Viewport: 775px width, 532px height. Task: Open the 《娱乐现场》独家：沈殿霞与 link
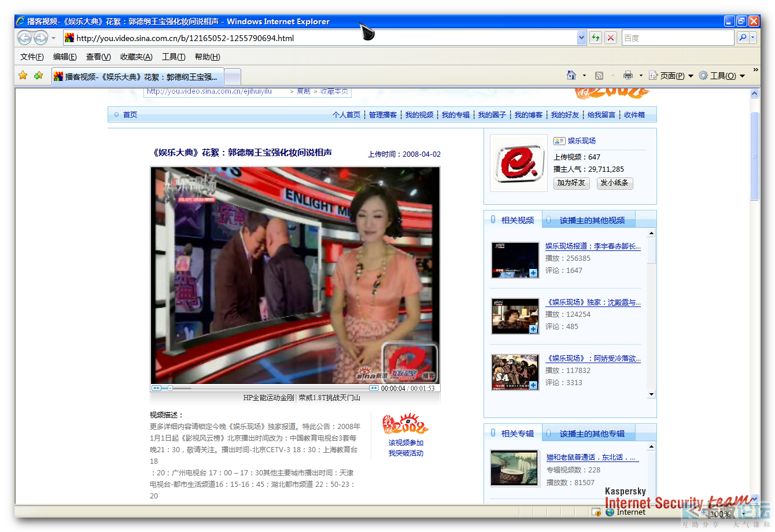click(x=593, y=302)
